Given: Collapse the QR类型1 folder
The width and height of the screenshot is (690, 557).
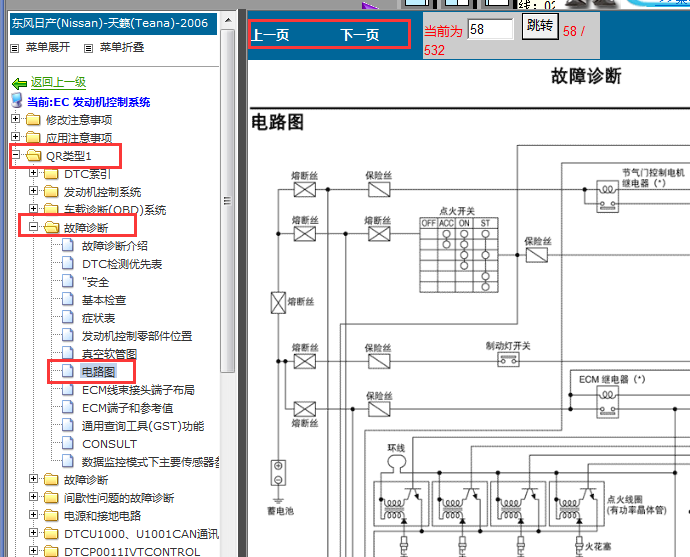Looking at the screenshot, I should click(15, 154).
